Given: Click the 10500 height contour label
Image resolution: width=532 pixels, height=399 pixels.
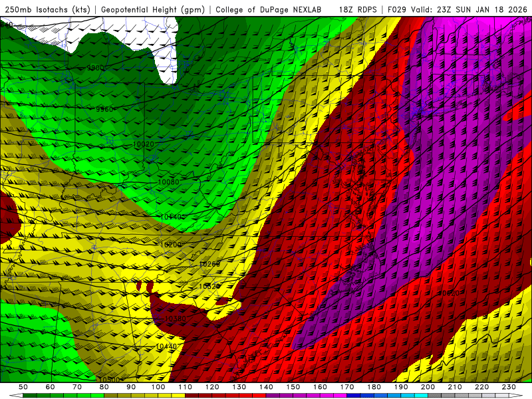Looking at the screenshot, I should (110, 380).
